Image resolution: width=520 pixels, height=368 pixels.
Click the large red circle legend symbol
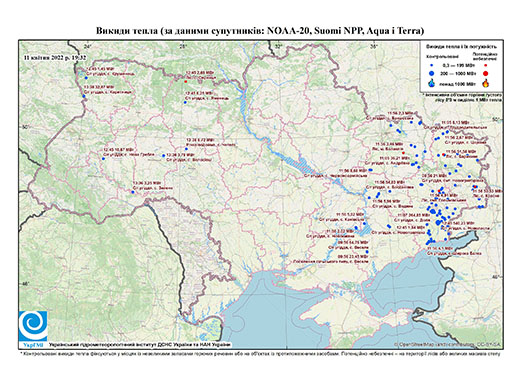click(485, 73)
